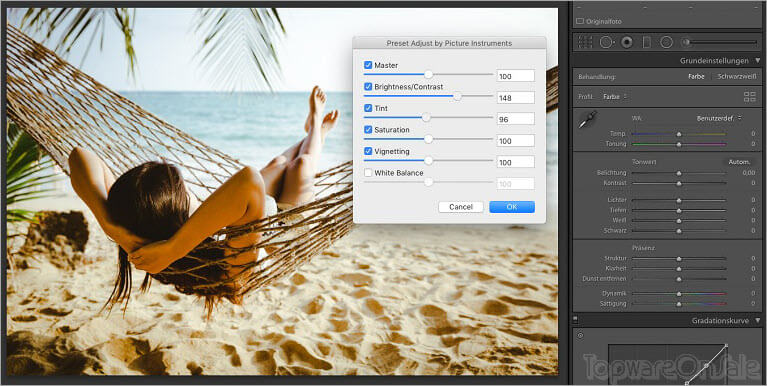Click the Saturation value field in dialog
767x386 pixels.
click(516, 140)
